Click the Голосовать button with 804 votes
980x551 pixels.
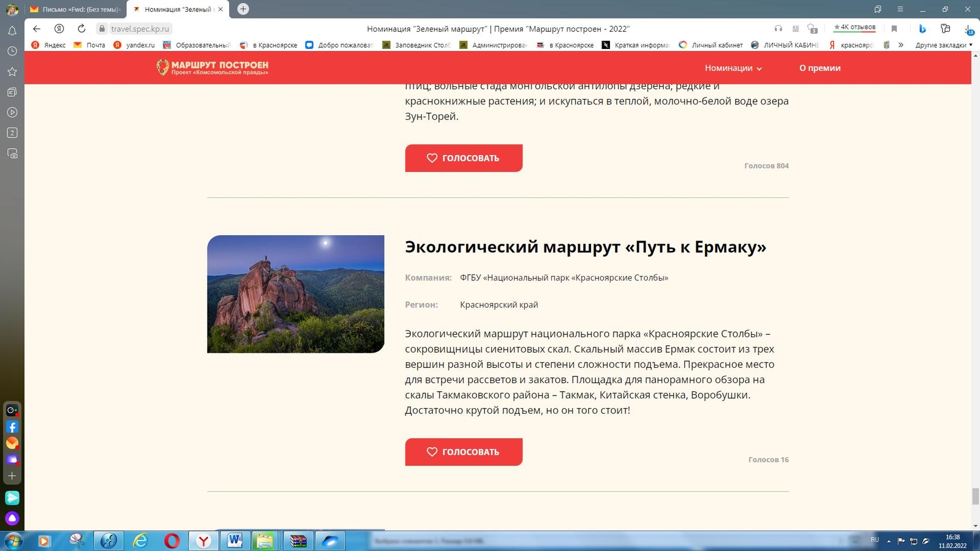[464, 158]
